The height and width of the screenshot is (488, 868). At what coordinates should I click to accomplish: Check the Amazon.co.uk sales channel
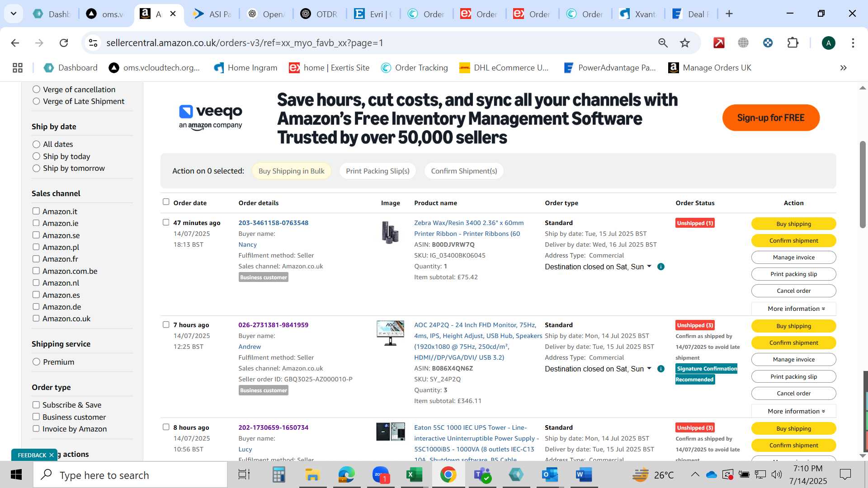36,318
